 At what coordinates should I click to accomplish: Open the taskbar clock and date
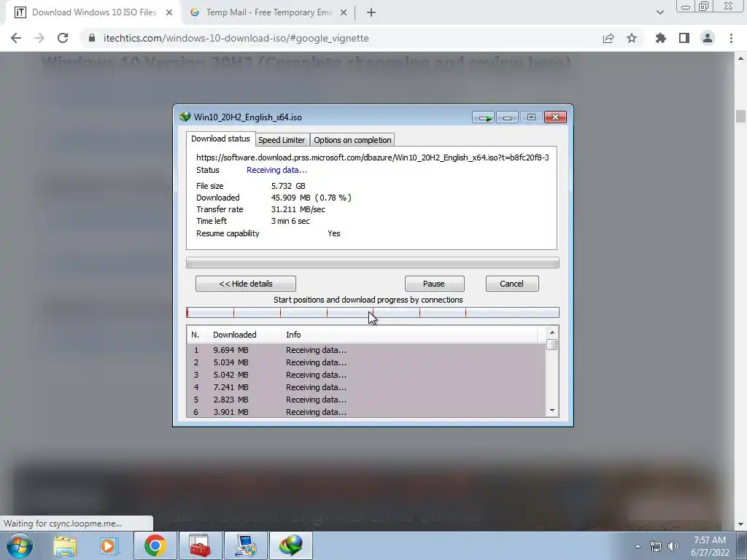pyautogui.click(x=710, y=546)
